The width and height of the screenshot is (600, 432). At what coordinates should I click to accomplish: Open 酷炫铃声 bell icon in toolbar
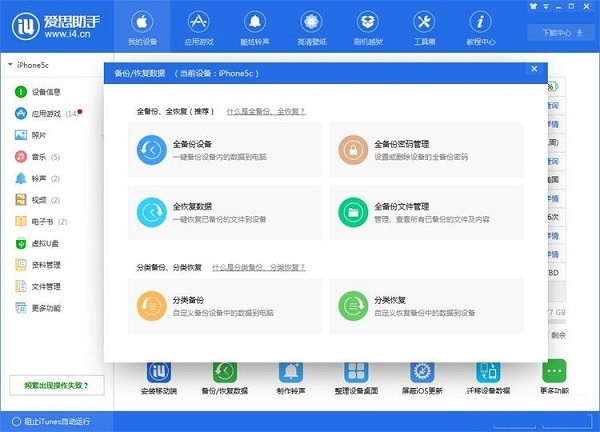[x=254, y=28]
